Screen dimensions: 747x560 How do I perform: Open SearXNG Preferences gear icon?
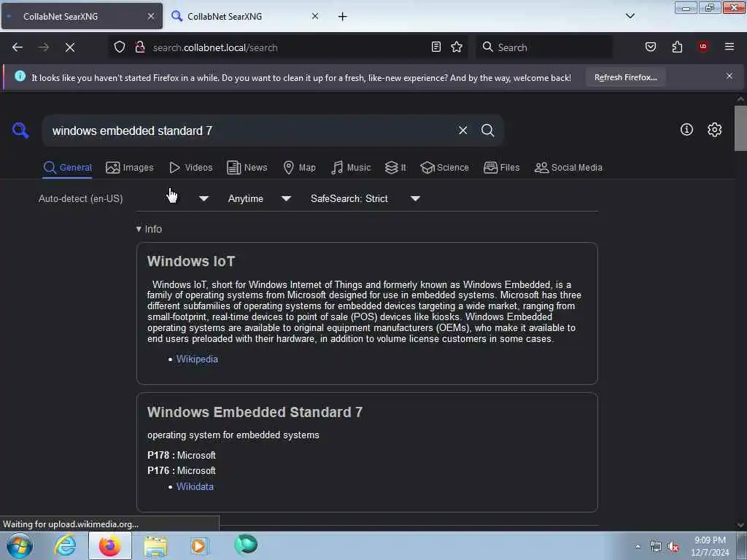[715, 130]
